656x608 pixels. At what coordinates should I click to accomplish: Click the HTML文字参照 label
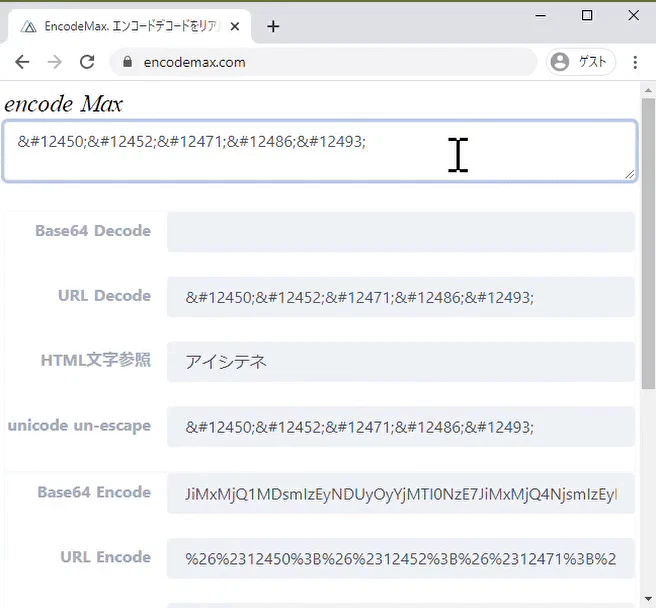96,360
